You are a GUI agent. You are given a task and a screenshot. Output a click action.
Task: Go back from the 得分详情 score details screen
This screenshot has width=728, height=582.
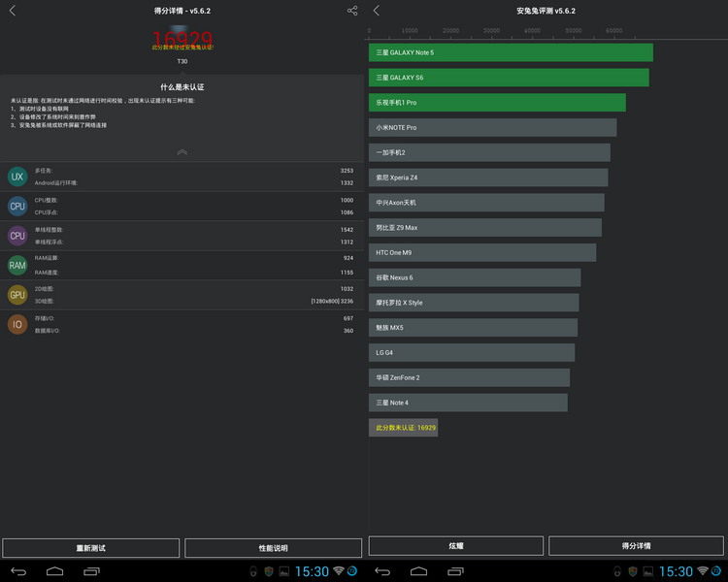[x=12, y=11]
